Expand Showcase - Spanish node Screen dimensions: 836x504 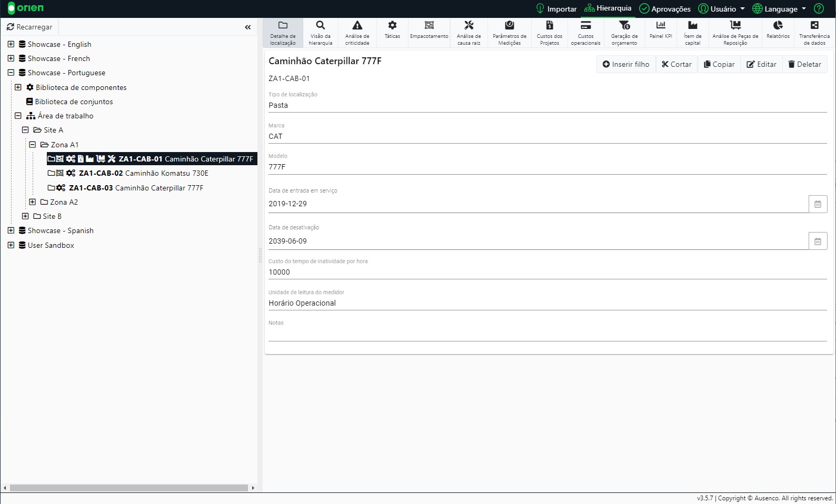[11, 230]
